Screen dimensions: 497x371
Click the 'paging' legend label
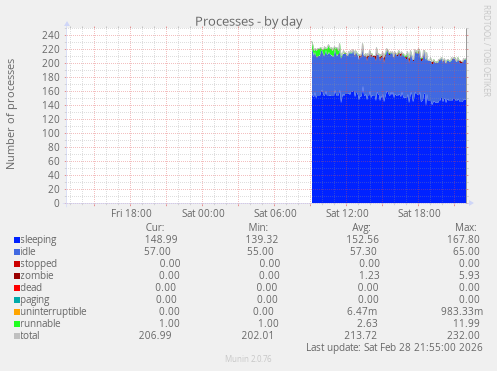(x=35, y=300)
